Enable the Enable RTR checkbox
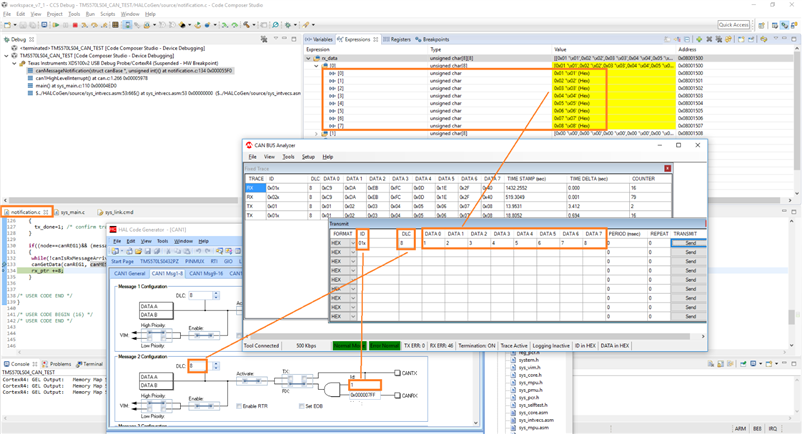The height and width of the screenshot is (434, 802). 238,406
